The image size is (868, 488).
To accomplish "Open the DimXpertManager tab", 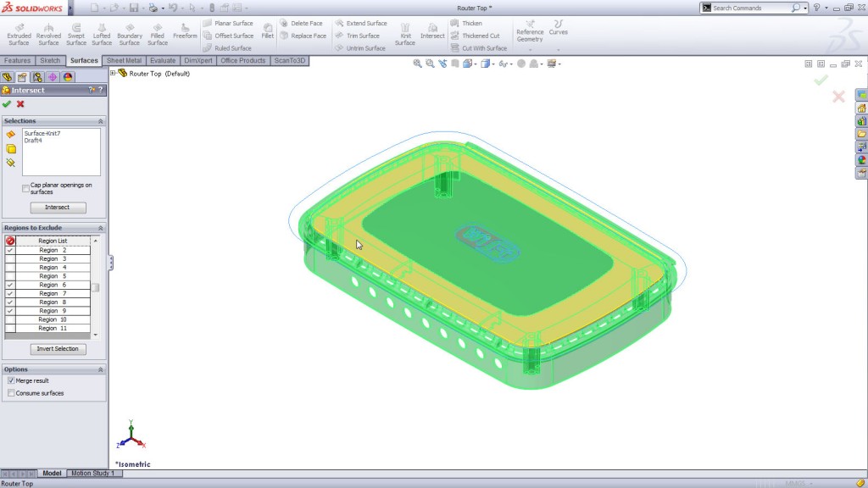I will pyautogui.click(x=53, y=77).
